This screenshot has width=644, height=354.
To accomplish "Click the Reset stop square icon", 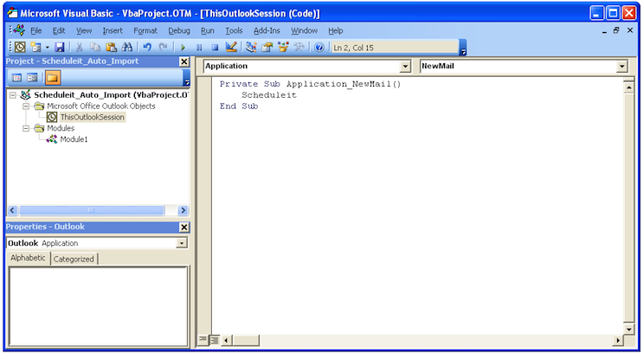I will (x=215, y=48).
